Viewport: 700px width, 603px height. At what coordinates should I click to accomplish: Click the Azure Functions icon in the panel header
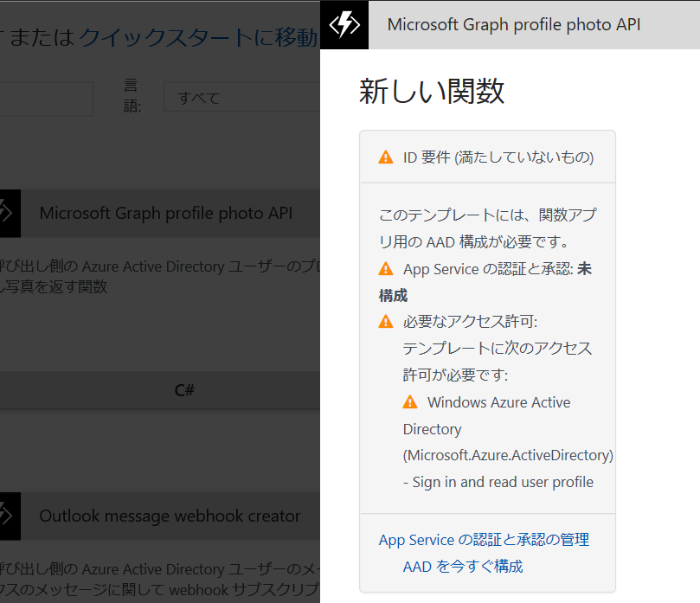(x=344, y=24)
